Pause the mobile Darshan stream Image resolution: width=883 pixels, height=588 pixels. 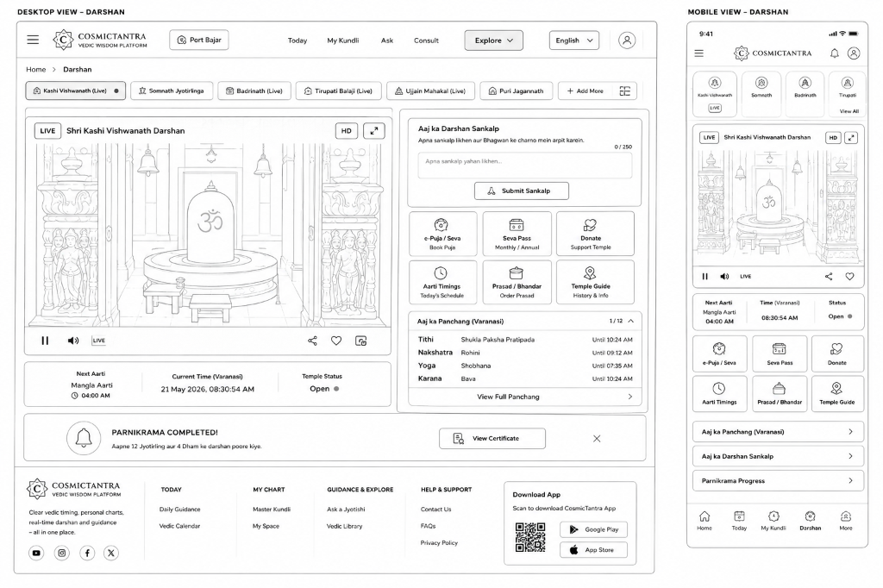[x=705, y=276]
